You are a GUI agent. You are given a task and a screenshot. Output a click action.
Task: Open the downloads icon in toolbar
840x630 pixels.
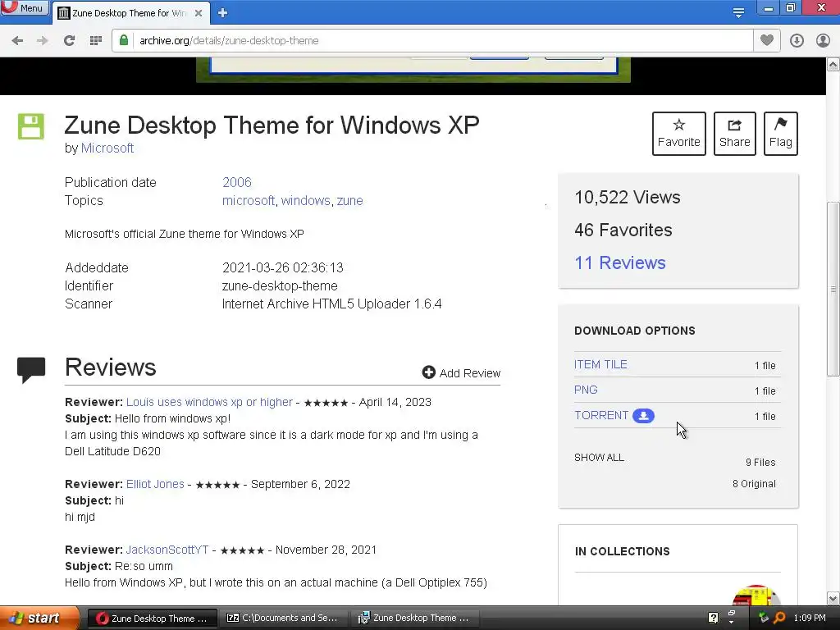click(797, 41)
